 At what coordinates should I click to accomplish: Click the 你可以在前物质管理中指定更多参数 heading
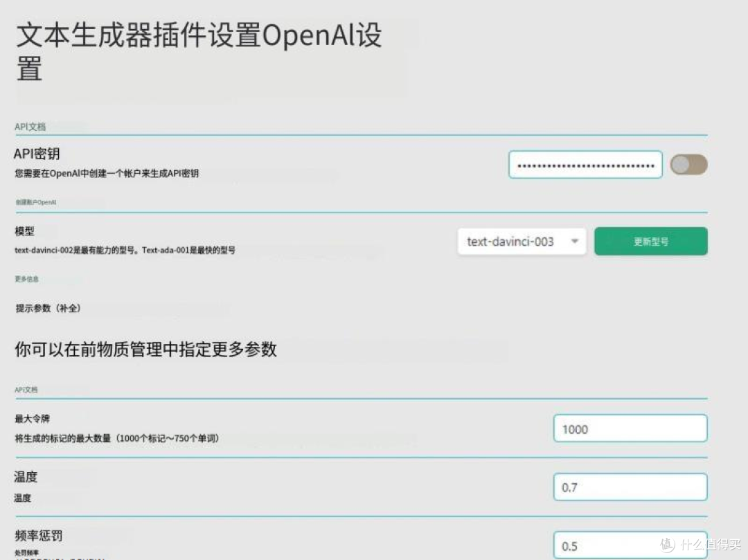(145, 350)
